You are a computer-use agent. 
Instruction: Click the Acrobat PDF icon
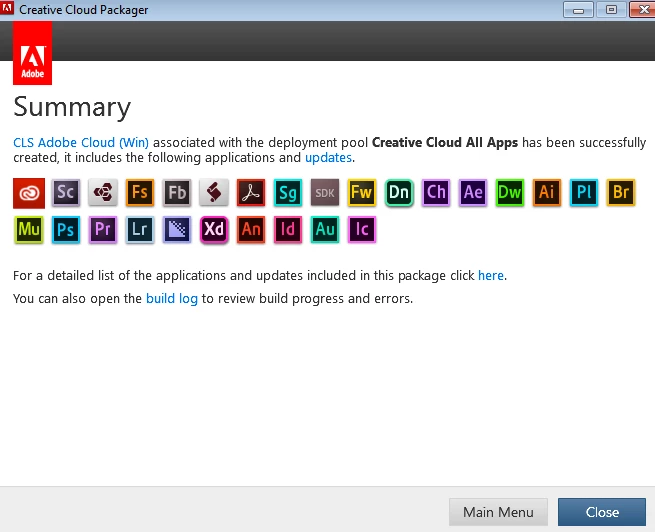[251, 193]
